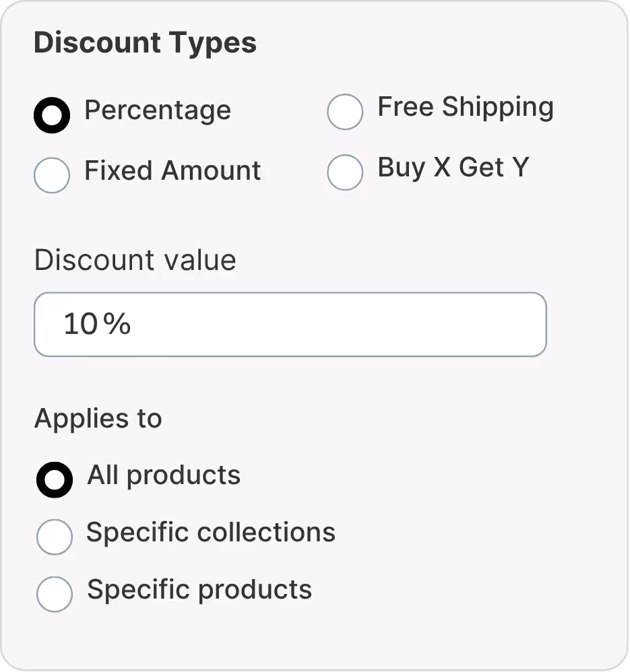Click the Applies to section label
The height and width of the screenshot is (672, 630).
98,418
